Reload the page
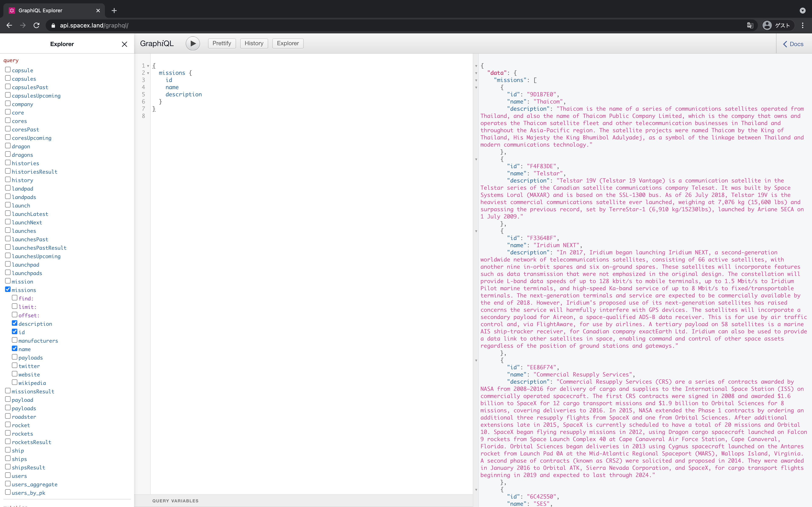 37,25
